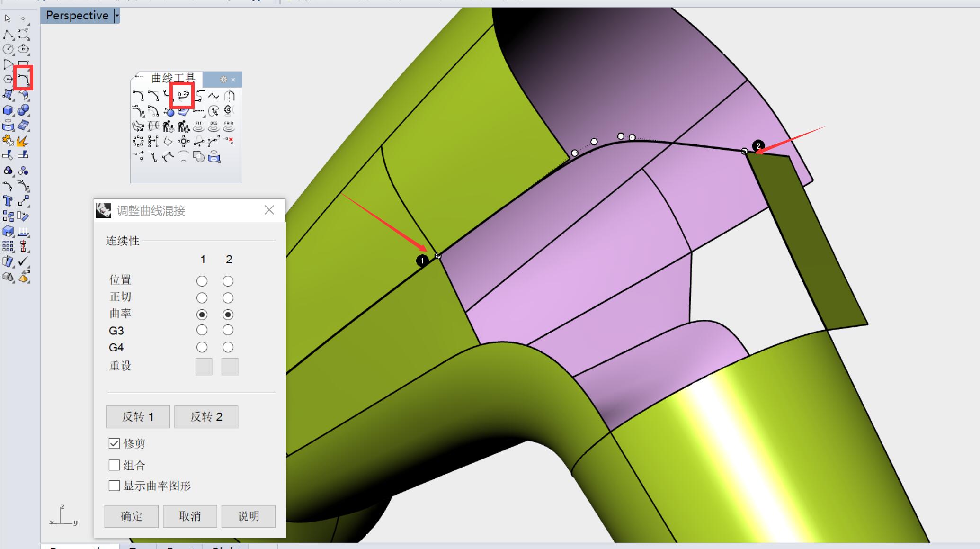Enable the 组合 checkbox
Image resolution: width=980 pixels, height=549 pixels.
(x=114, y=465)
